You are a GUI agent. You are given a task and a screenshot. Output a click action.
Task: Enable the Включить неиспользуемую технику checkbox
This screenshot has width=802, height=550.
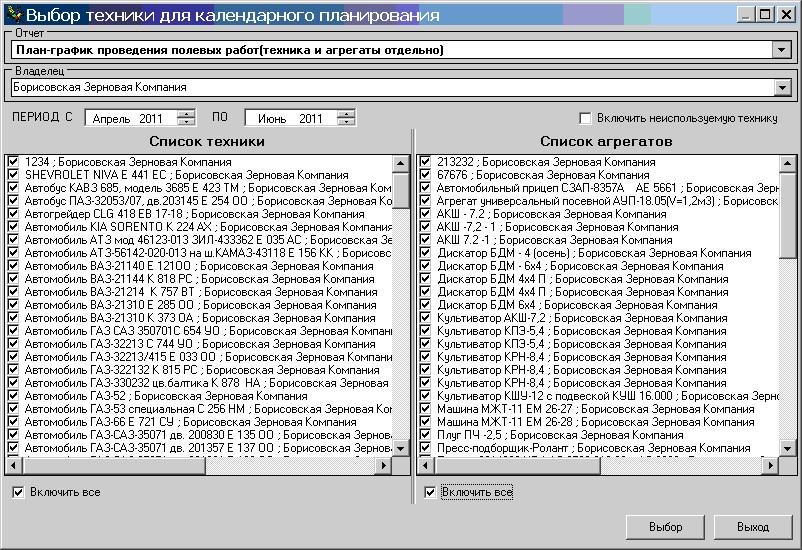click(586, 118)
